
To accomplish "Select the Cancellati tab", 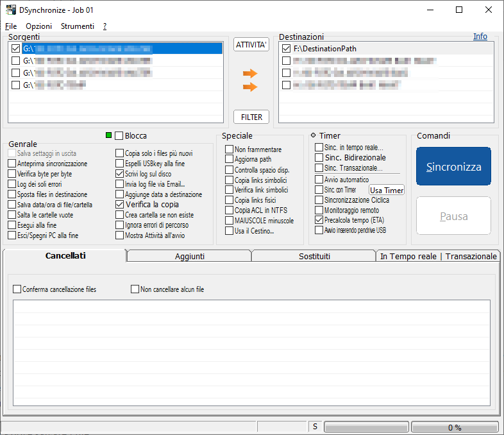I will pos(65,255).
